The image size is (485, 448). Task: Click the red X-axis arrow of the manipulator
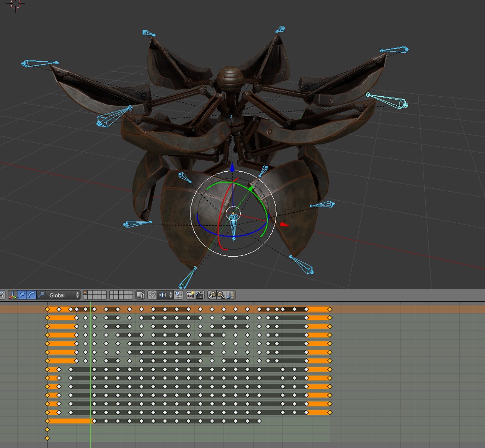point(284,224)
